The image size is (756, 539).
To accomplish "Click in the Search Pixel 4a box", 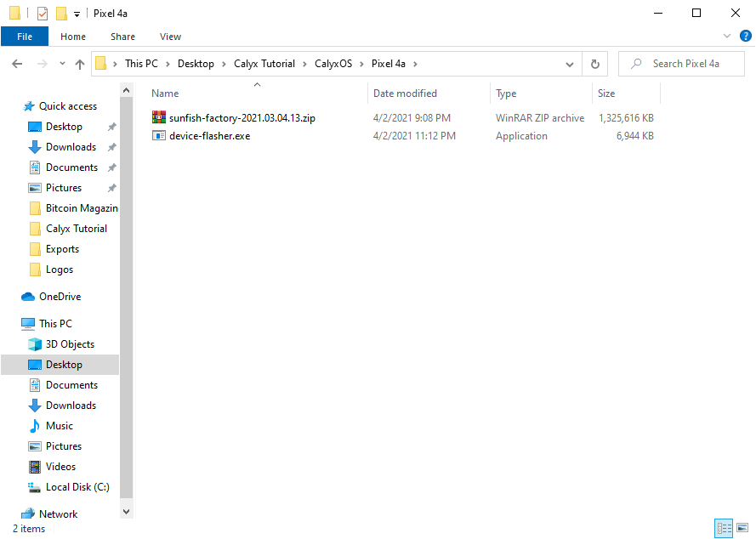I will [685, 64].
